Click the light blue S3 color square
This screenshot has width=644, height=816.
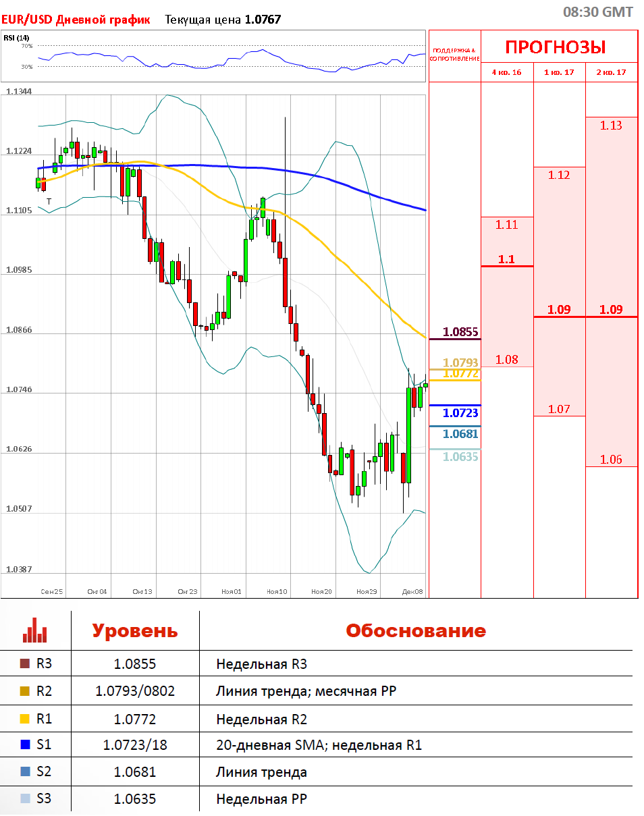26,798
